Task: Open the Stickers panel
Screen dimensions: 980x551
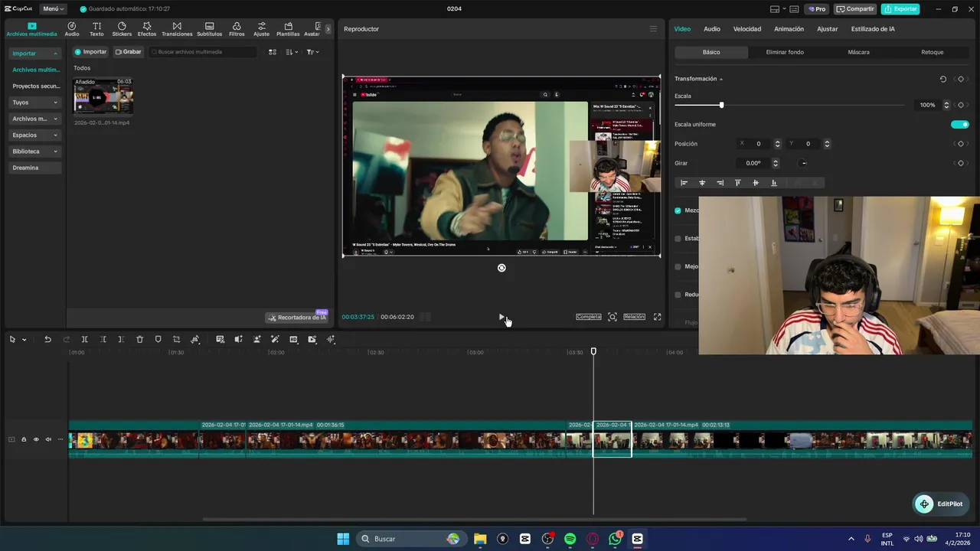Action: 122,29
